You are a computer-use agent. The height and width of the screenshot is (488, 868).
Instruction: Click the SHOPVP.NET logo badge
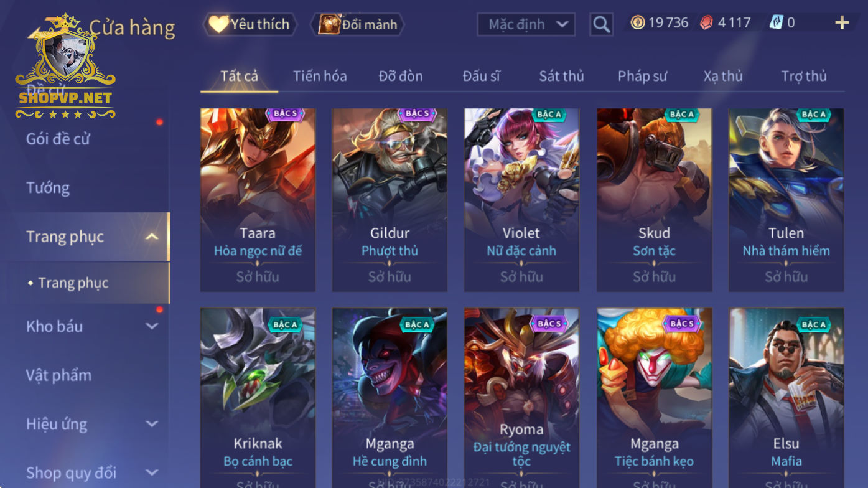click(65, 66)
